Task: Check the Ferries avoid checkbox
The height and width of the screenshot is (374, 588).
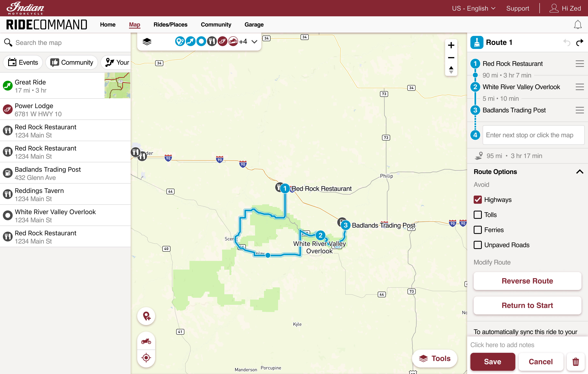Action: click(x=478, y=230)
